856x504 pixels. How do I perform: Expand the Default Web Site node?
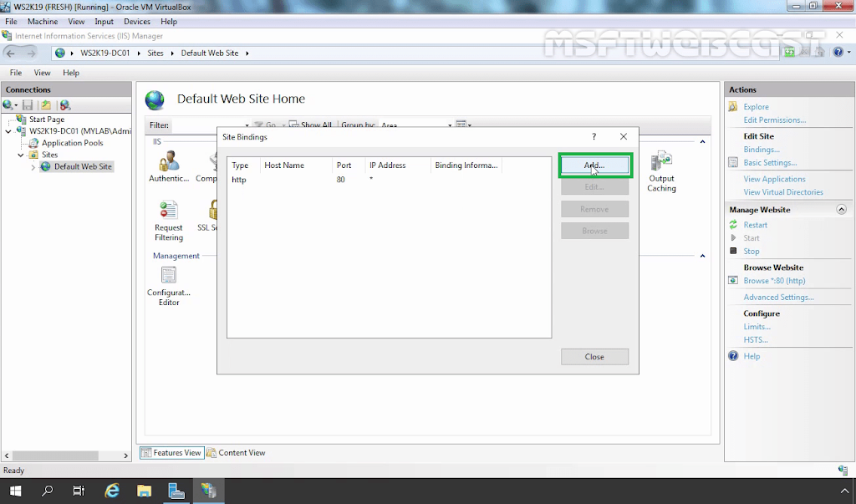pyautogui.click(x=33, y=167)
